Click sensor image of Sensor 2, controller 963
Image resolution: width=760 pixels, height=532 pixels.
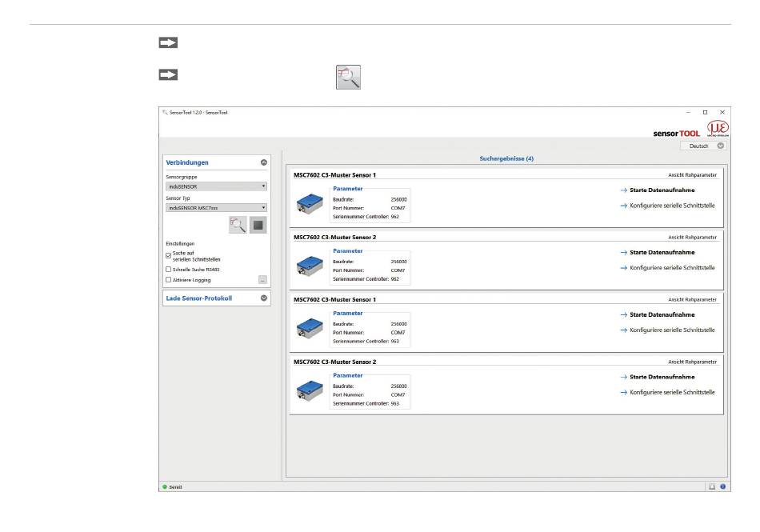pos(310,390)
